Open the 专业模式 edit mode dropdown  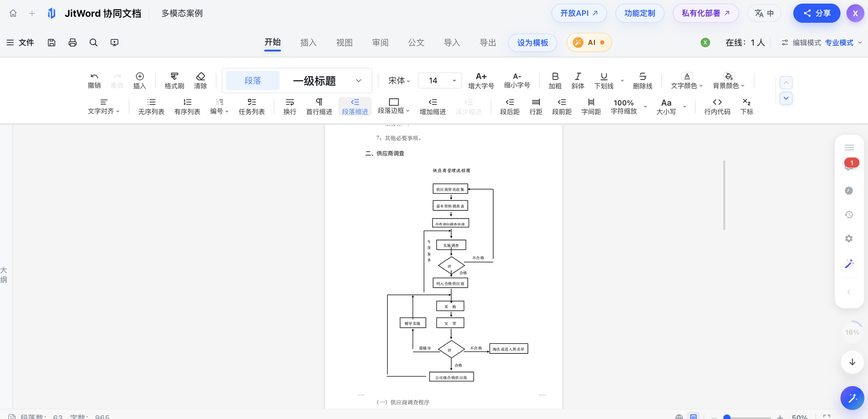pyautogui.click(x=843, y=43)
